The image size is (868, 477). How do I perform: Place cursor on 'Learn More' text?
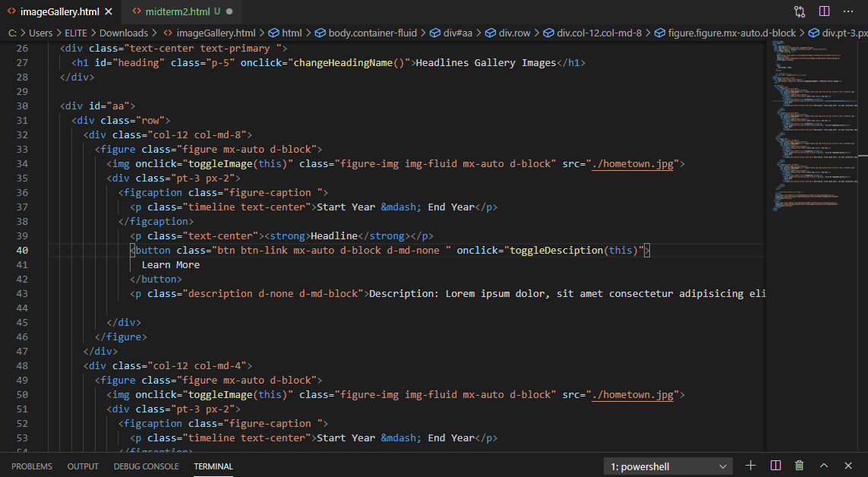[171, 264]
